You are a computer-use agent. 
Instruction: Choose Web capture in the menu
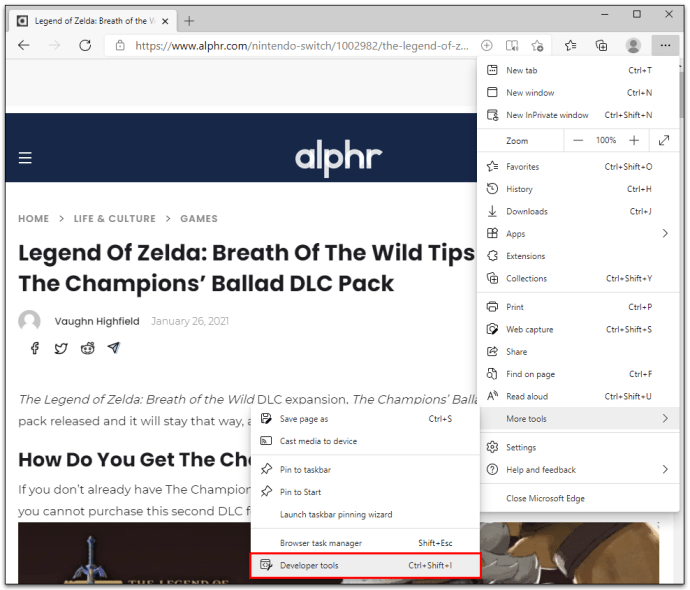(578, 330)
